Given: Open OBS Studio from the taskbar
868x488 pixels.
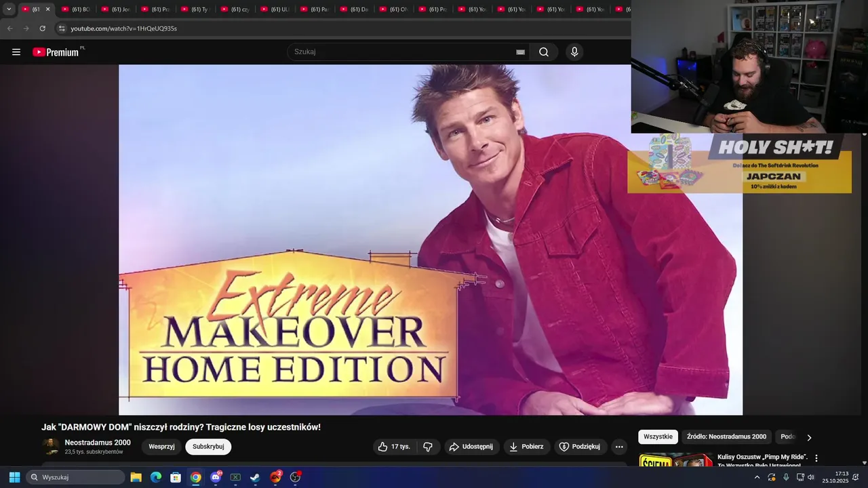Looking at the screenshot, I should (295, 477).
